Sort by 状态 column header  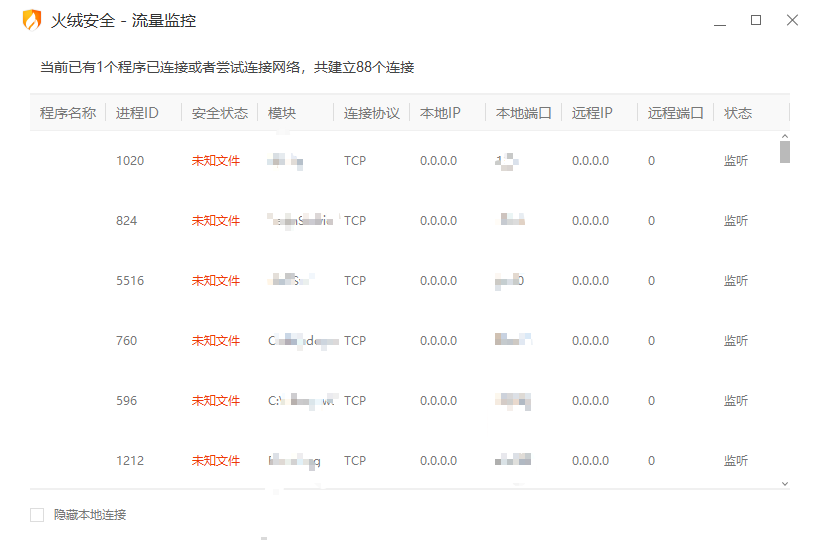pos(738,113)
